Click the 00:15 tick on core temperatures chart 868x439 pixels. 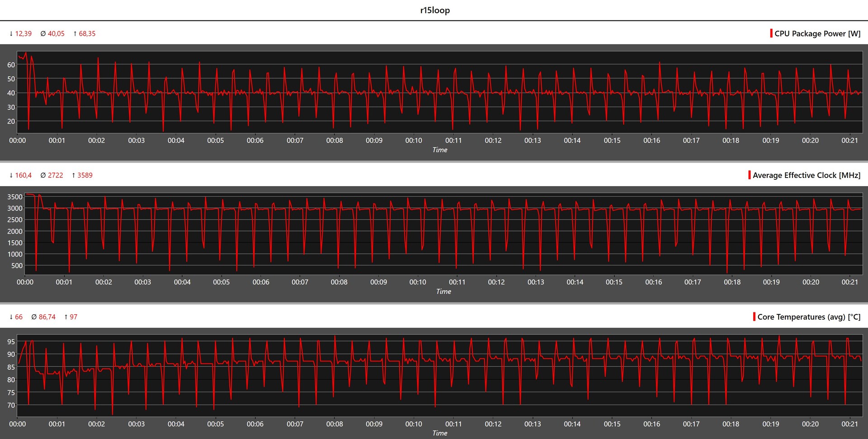pyautogui.click(x=612, y=424)
